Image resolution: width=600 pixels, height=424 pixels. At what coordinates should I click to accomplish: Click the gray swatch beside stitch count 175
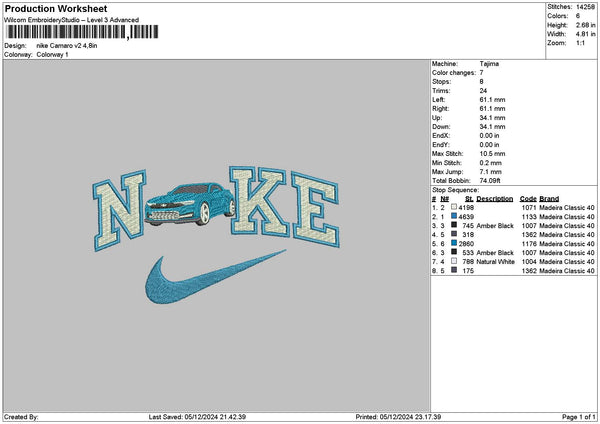coord(454,270)
